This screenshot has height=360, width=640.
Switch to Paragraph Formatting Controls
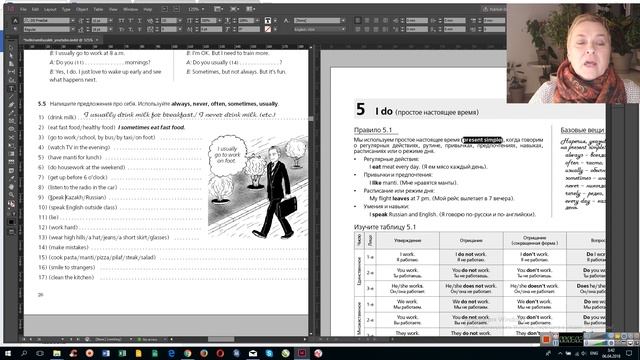click(16, 29)
